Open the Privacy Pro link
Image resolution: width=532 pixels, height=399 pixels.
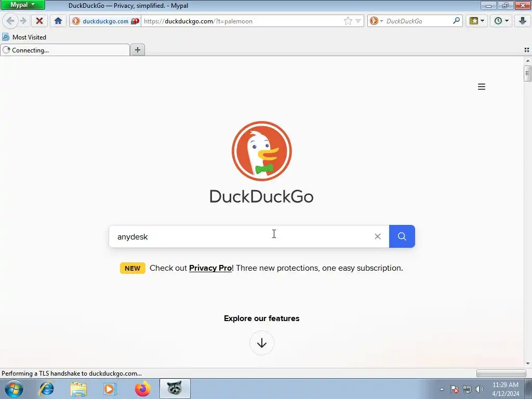pyautogui.click(x=210, y=268)
